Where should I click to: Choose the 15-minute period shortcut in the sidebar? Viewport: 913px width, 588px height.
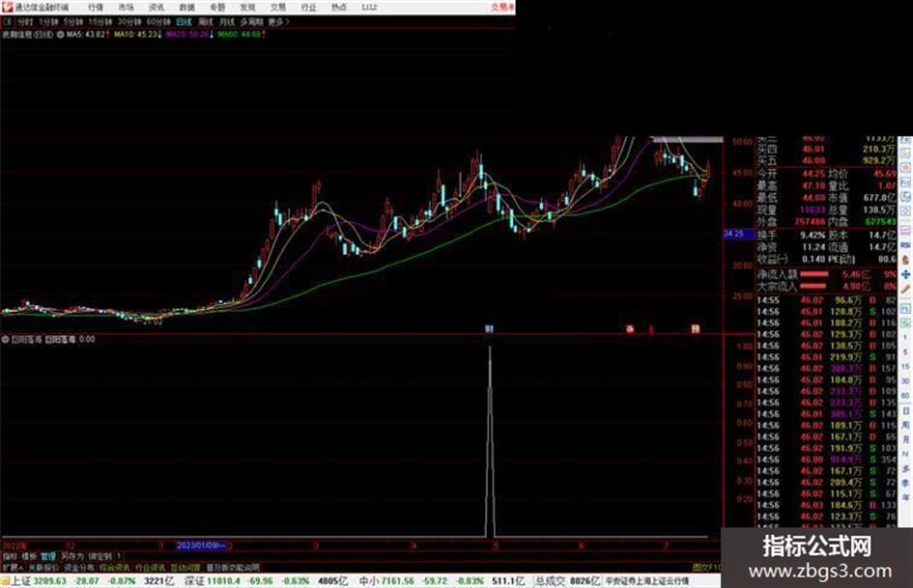[x=905, y=366]
